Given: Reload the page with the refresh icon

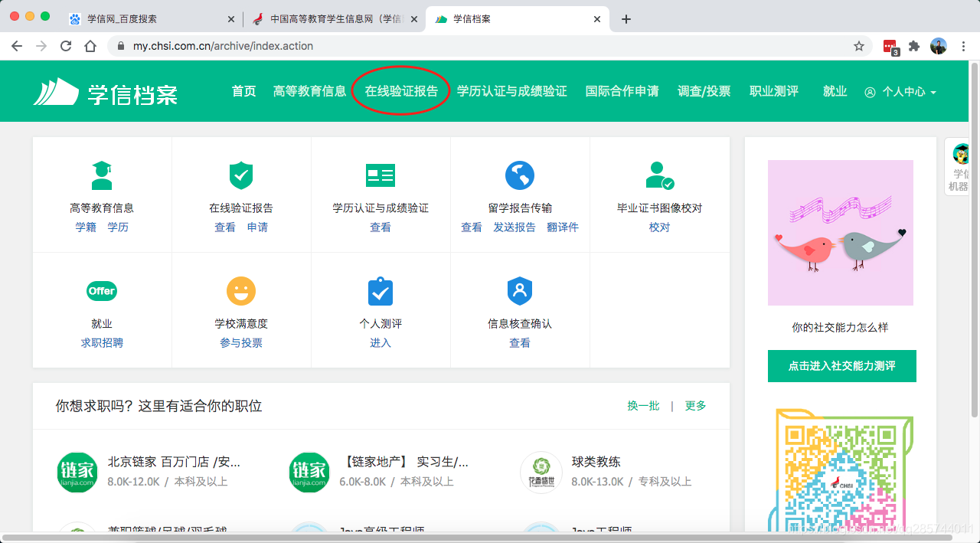Looking at the screenshot, I should (66, 46).
